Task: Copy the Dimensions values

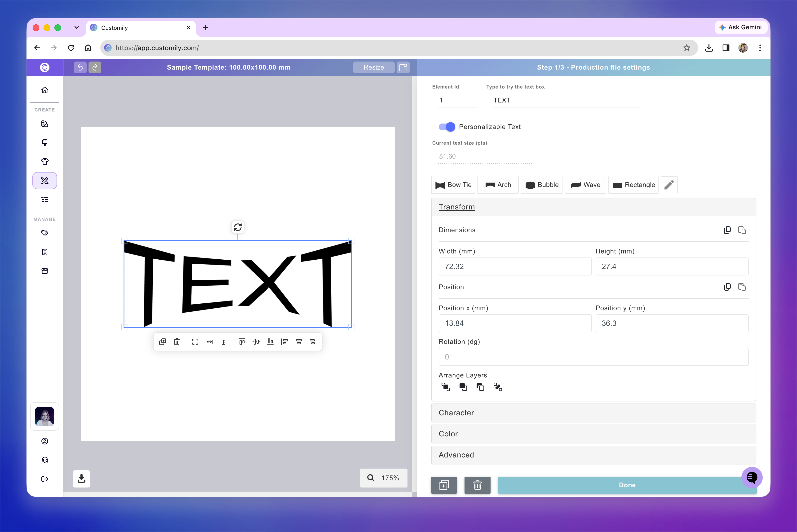Action: tap(727, 230)
